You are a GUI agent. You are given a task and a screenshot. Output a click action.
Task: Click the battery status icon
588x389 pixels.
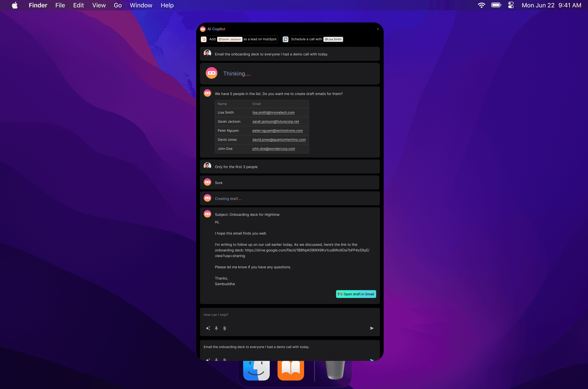[x=496, y=5]
